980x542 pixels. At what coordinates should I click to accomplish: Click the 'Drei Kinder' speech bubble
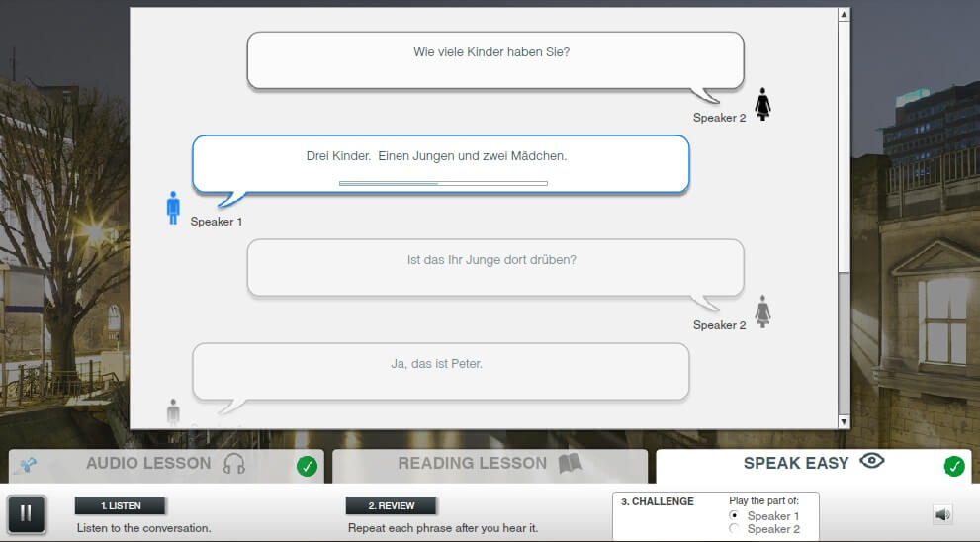pos(441,164)
